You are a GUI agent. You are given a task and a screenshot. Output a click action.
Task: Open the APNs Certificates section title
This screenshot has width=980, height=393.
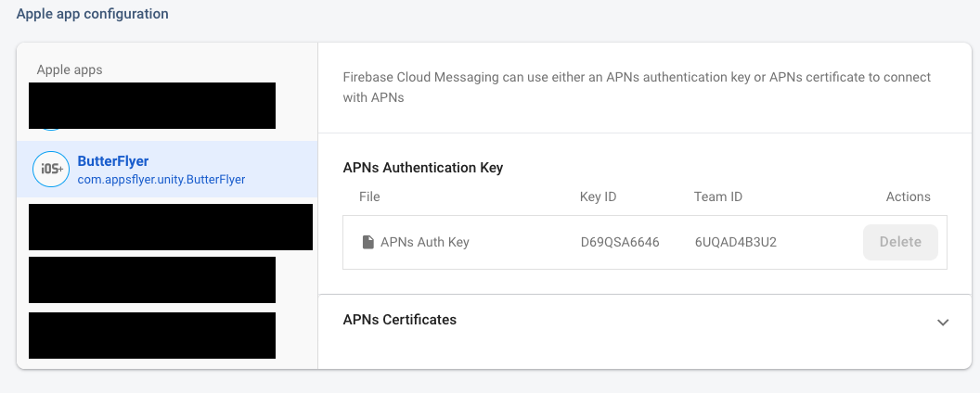pos(400,319)
